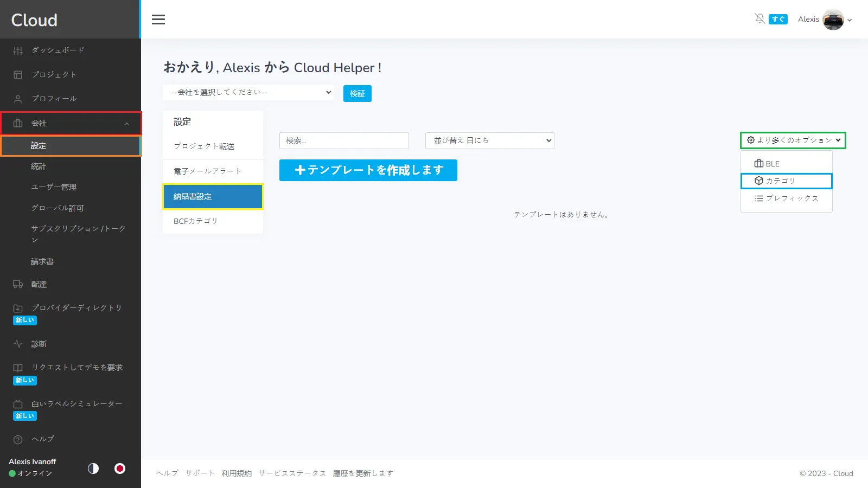Click the Japanese flag language switcher
This screenshot has width=868, height=488.
pos(120,468)
